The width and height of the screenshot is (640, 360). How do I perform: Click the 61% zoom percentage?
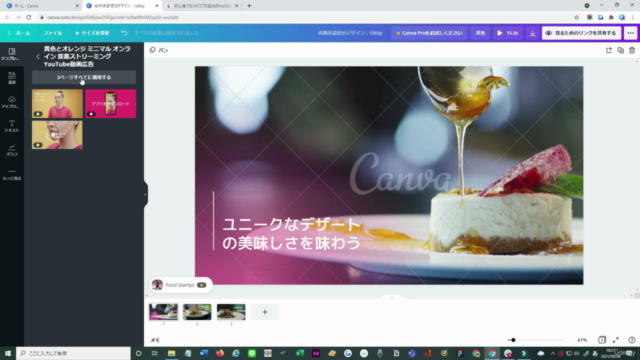click(582, 340)
